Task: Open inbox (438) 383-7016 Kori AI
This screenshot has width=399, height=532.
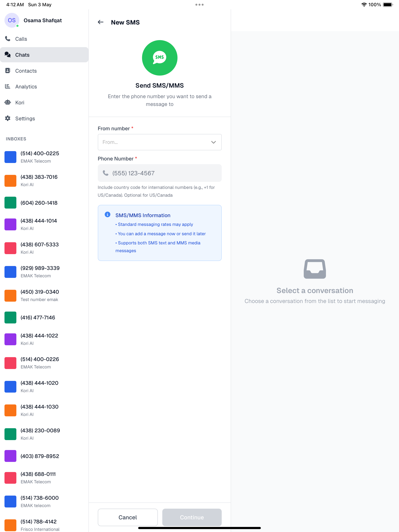Action: coord(44,181)
